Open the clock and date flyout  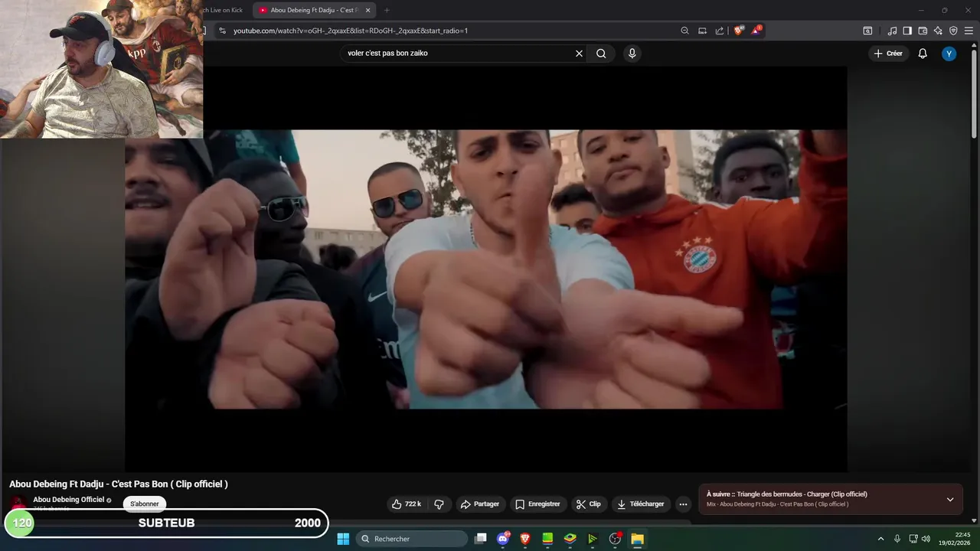[955, 539]
